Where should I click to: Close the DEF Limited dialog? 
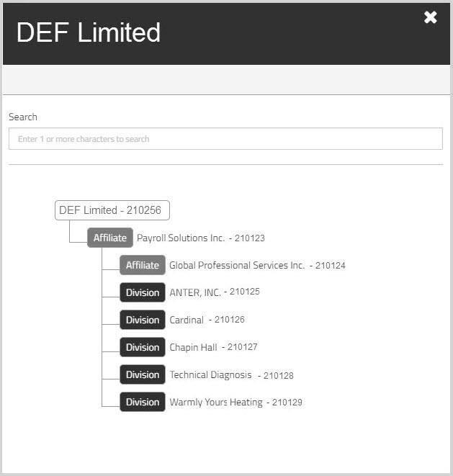point(430,18)
